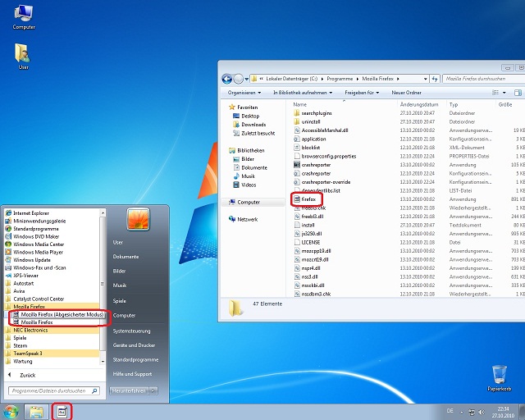Click the arrow next to Herunterfahren
Image resolution: width=525 pixels, height=420 pixels.
pyautogui.click(x=153, y=390)
